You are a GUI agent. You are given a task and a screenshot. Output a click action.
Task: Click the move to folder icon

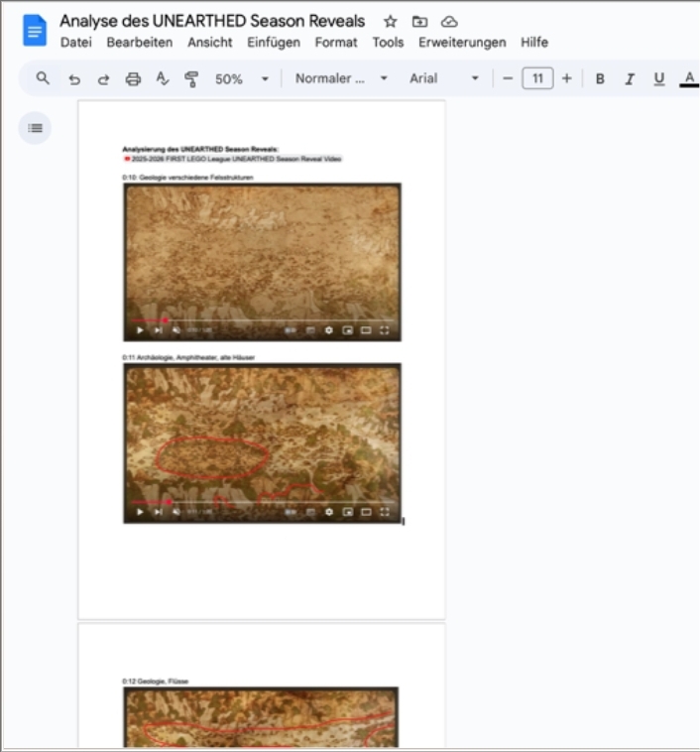click(419, 22)
